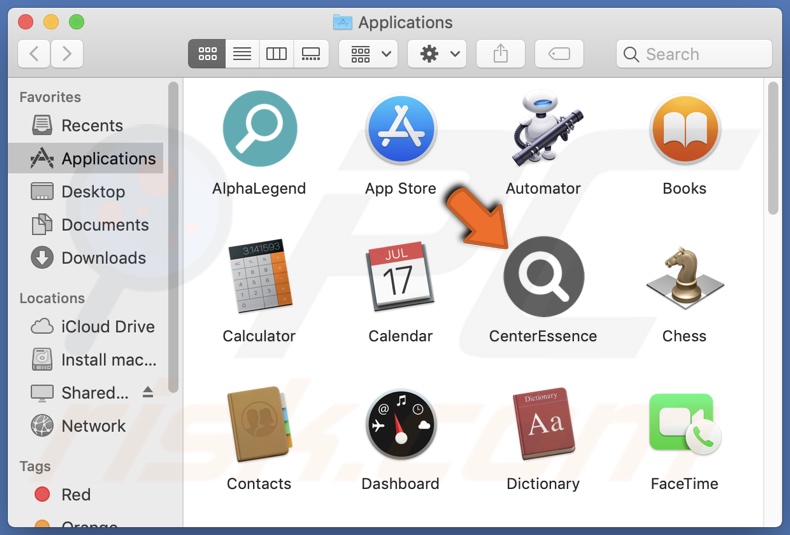The width and height of the screenshot is (790, 535).
Task: Close the Finder window
Action: [26, 22]
